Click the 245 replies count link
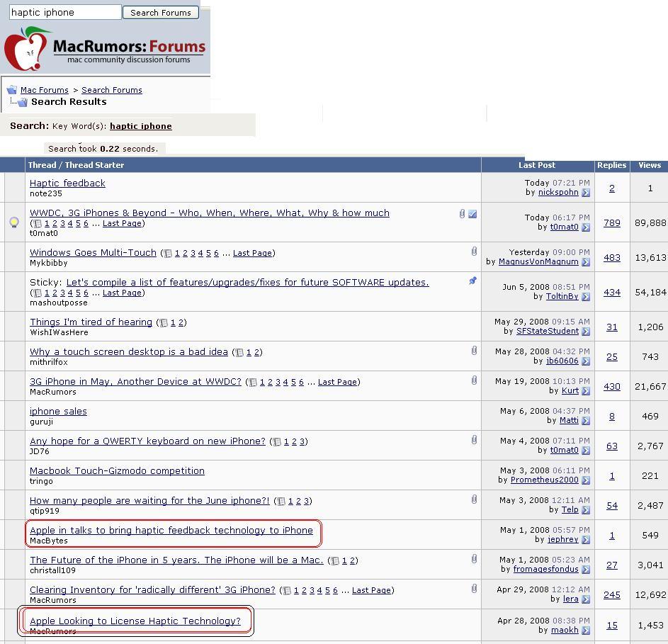Screen dimensions: 668x644 coord(612,595)
